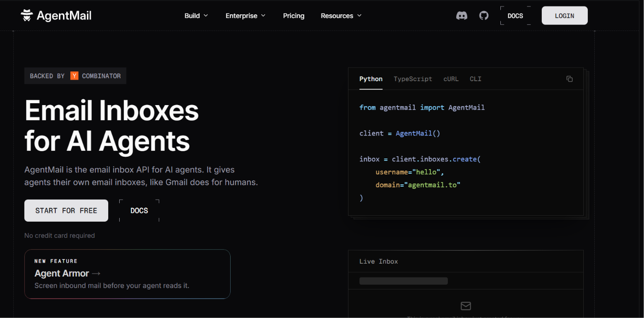Click the Y Combinator logo badge
Viewport: 644px width, 318px height.
click(74, 76)
